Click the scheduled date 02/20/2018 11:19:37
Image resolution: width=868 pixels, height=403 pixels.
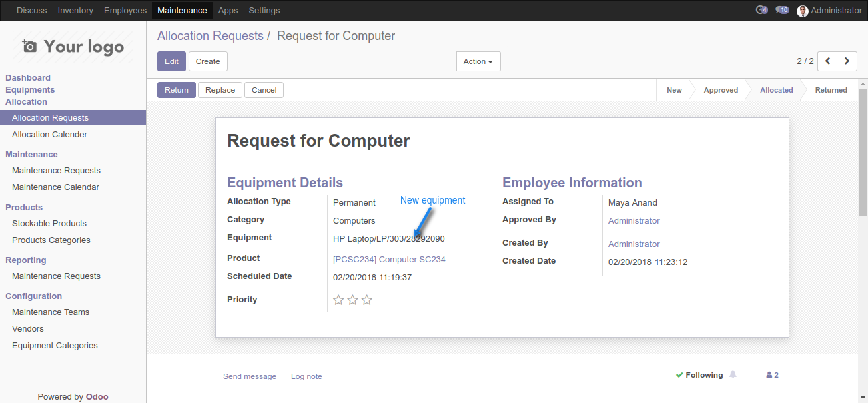[372, 278]
